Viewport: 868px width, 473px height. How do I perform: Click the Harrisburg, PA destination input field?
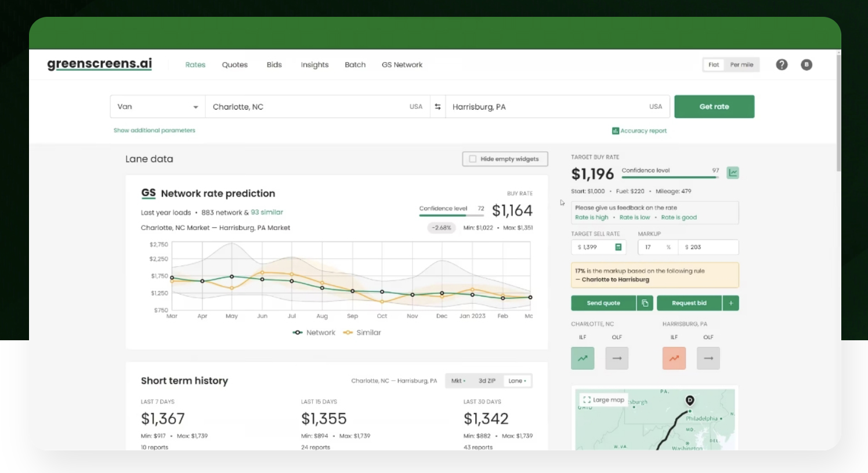click(x=545, y=107)
